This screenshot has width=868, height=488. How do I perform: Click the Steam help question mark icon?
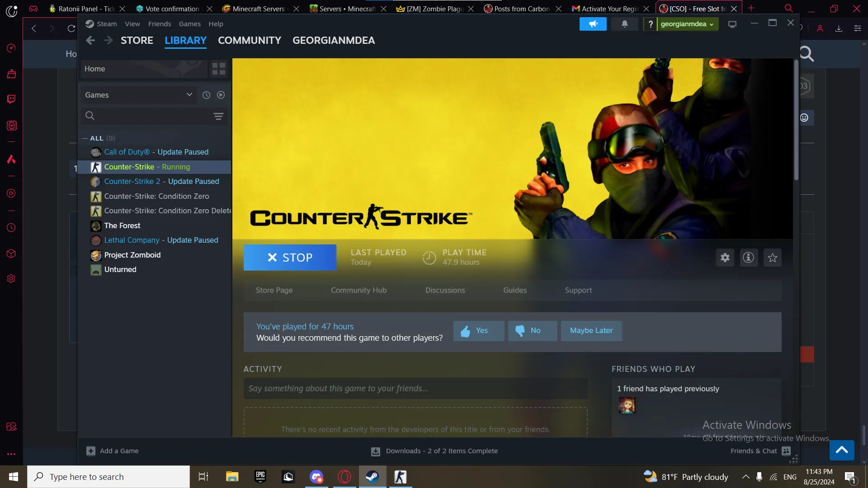650,24
